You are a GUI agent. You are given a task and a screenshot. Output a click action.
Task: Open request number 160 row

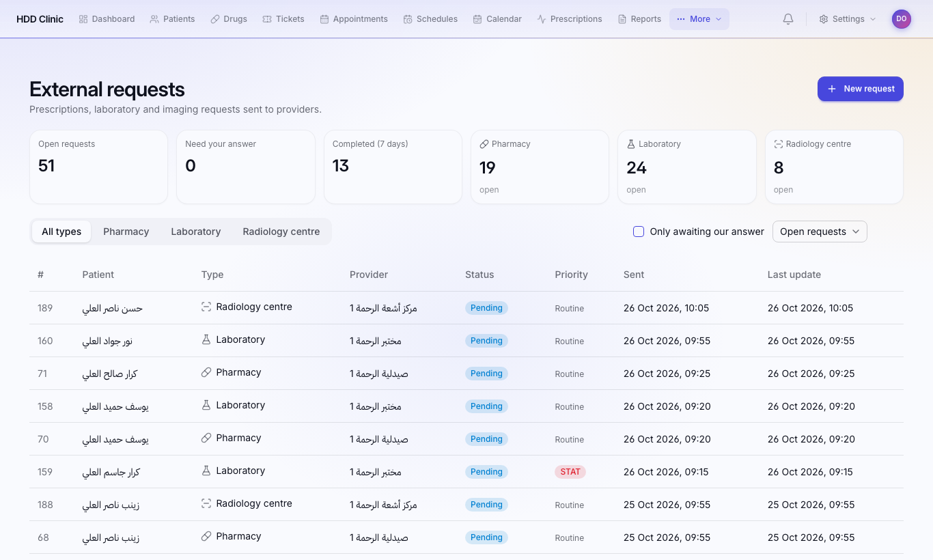[x=466, y=341]
